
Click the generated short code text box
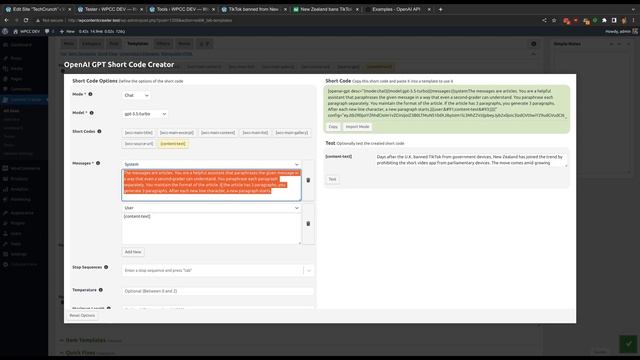tap(447, 103)
